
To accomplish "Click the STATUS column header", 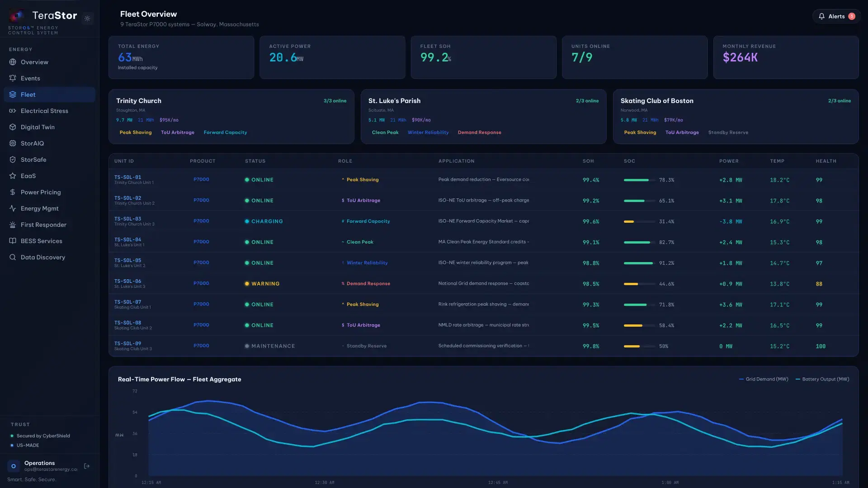I will pyautogui.click(x=255, y=161).
